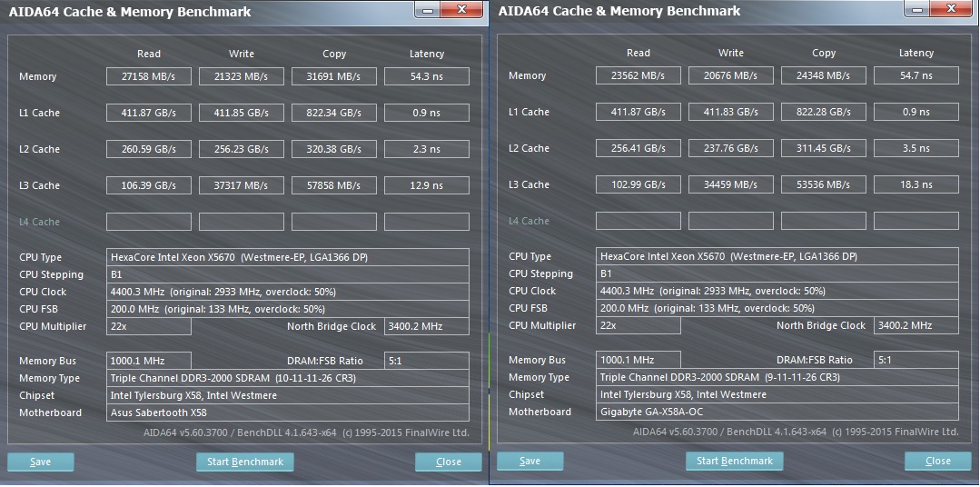The image size is (980, 487).
Task: Select Memory Write 21323 MB/s field
Action: point(242,76)
